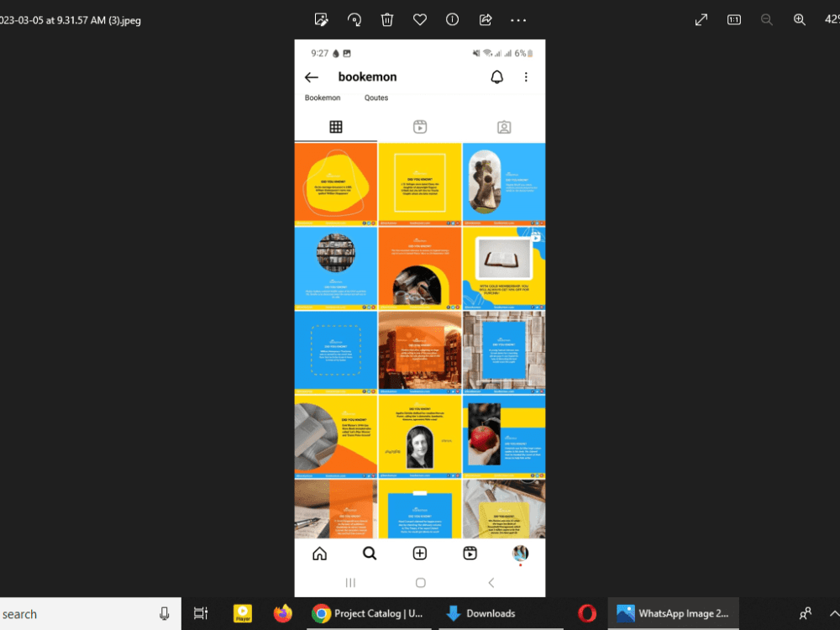Open the orange-tinted library post
This screenshot has height=630, width=840.
(x=420, y=353)
